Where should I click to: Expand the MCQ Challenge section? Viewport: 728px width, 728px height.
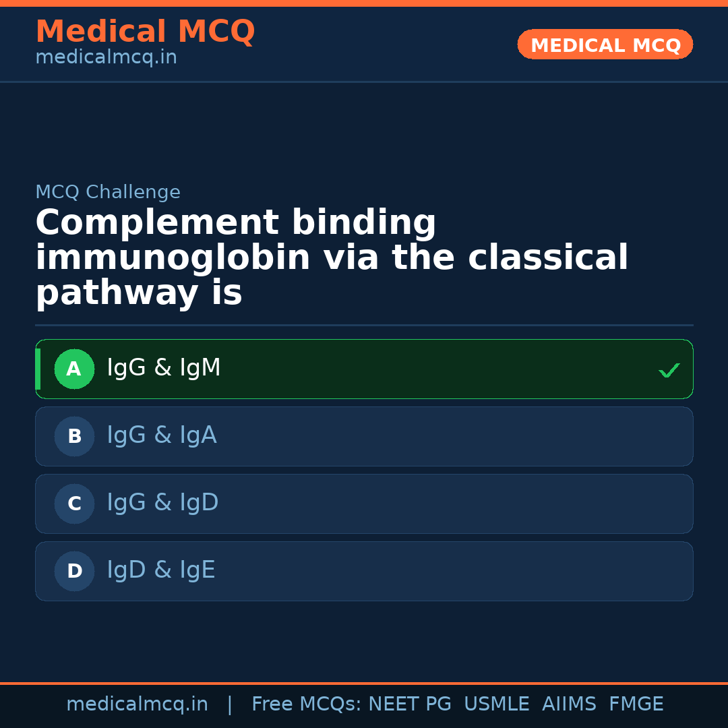point(108,192)
